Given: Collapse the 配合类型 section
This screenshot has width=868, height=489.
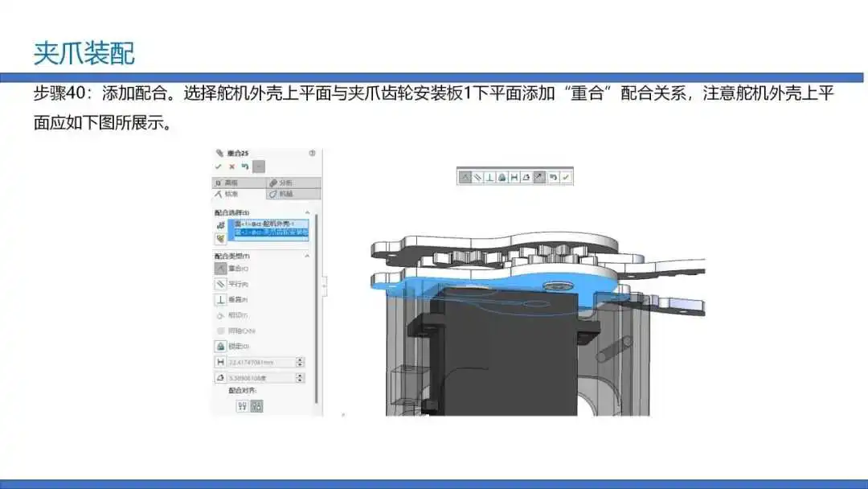Looking at the screenshot, I should [x=307, y=256].
